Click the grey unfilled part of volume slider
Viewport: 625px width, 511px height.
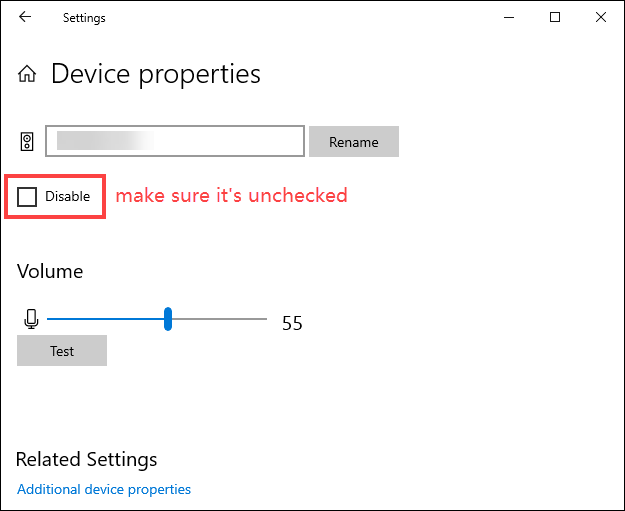(220, 319)
